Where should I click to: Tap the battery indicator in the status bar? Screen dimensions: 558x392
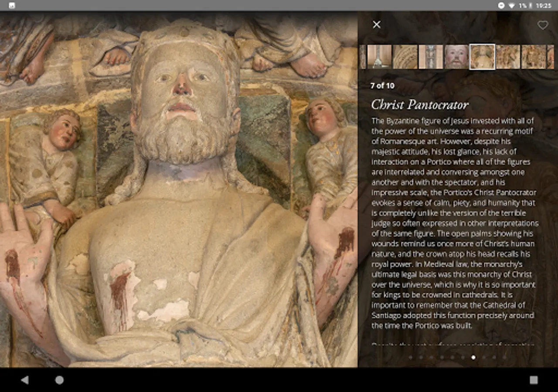(531, 6)
